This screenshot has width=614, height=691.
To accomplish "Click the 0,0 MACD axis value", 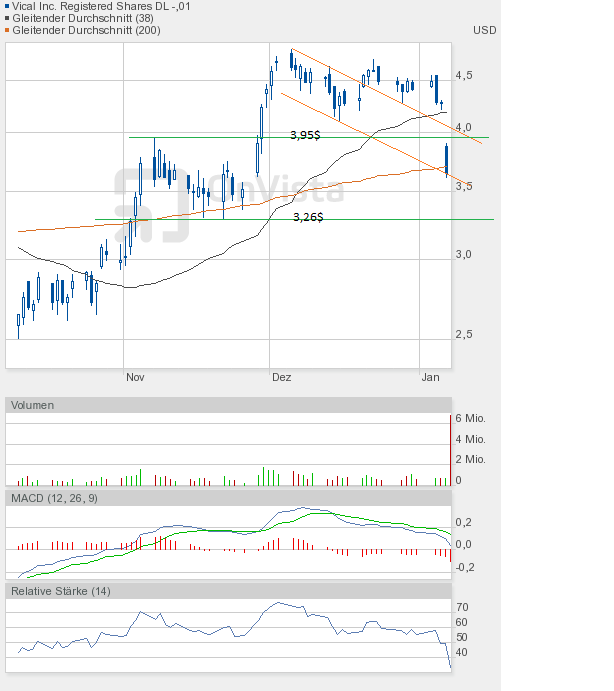I will pos(463,544).
